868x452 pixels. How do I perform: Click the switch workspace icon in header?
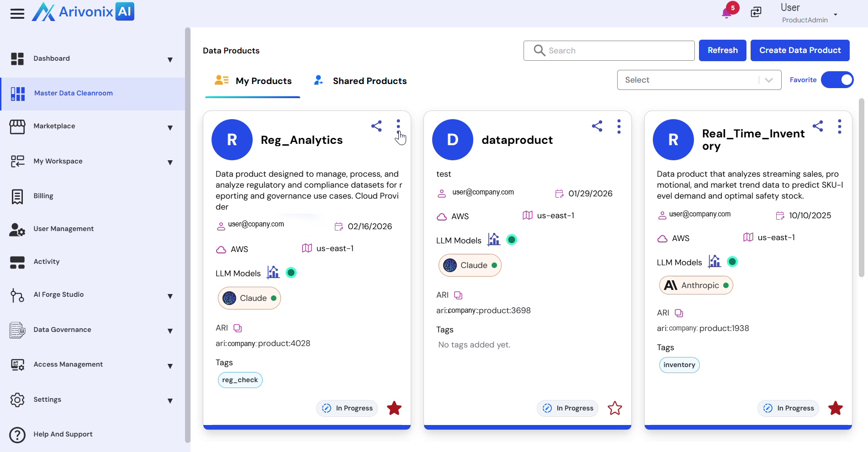(x=756, y=12)
